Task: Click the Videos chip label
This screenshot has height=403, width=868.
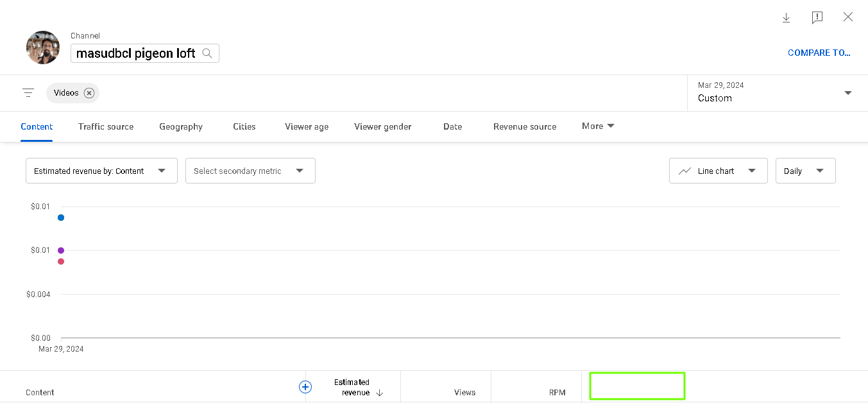Action: [x=66, y=93]
